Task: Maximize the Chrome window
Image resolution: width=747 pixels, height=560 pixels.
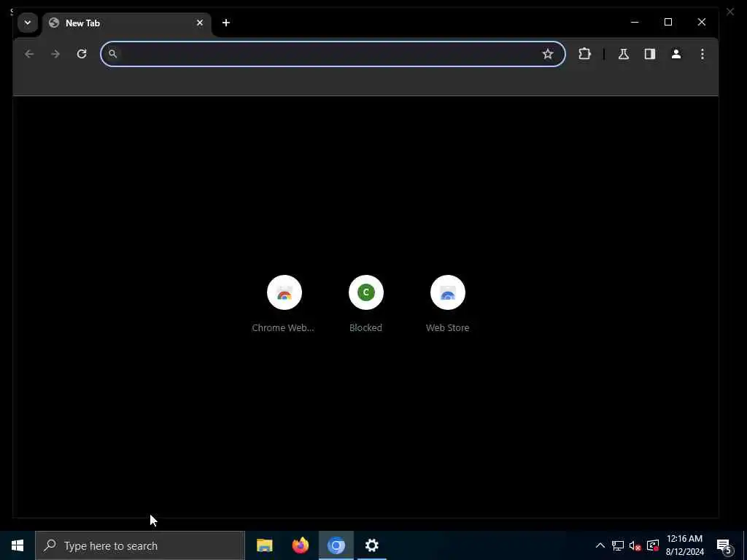Action: click(x=668, y=22)
